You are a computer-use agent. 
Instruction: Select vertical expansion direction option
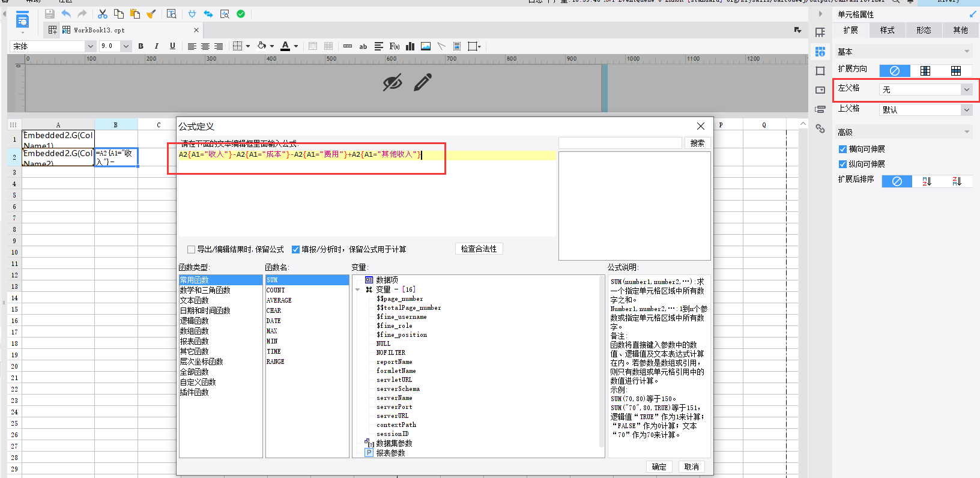[925, 71]
